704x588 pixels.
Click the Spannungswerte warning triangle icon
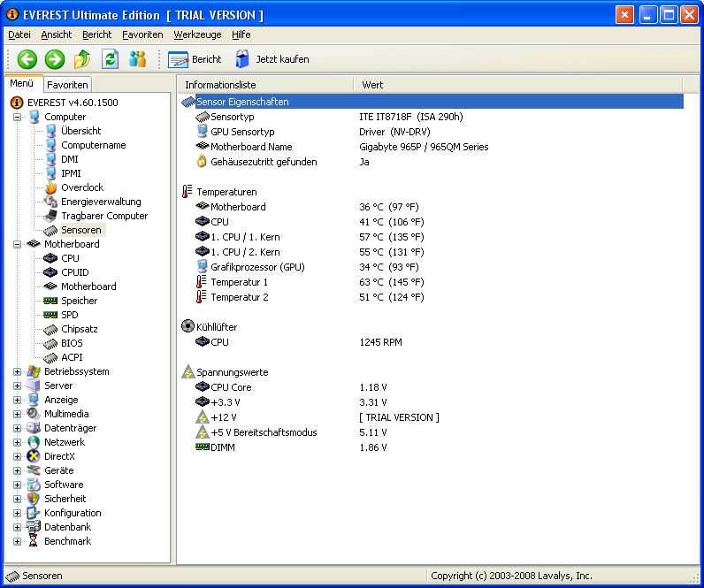click(188, 372)
